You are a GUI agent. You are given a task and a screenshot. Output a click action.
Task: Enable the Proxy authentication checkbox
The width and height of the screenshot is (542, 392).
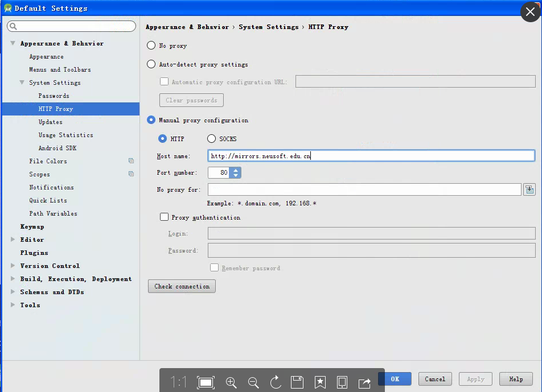(164, 217)
